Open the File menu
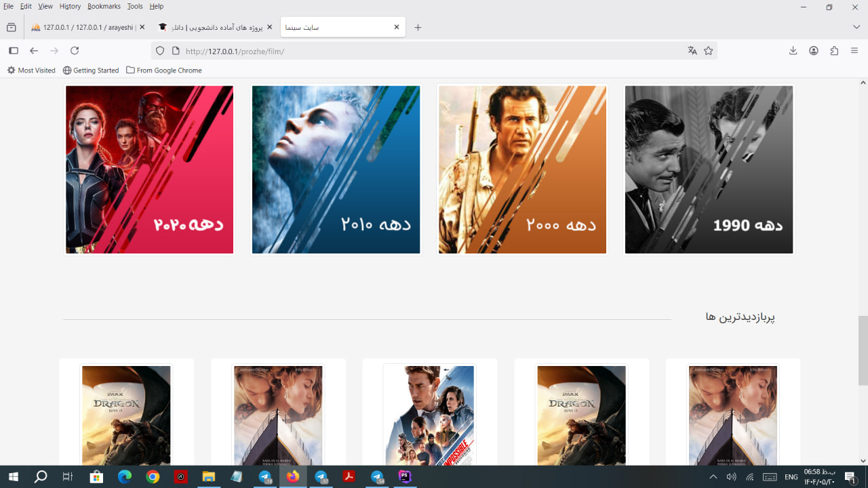 tap(8, 6)
